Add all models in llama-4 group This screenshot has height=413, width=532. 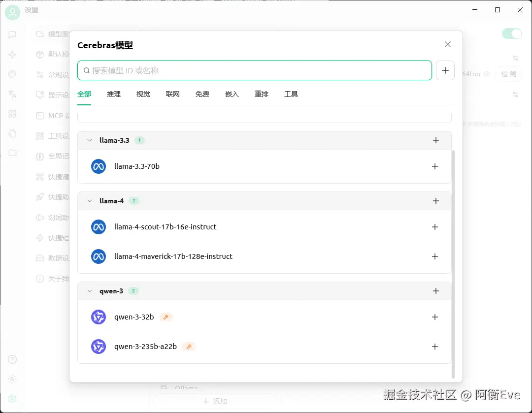pos(436,201)
